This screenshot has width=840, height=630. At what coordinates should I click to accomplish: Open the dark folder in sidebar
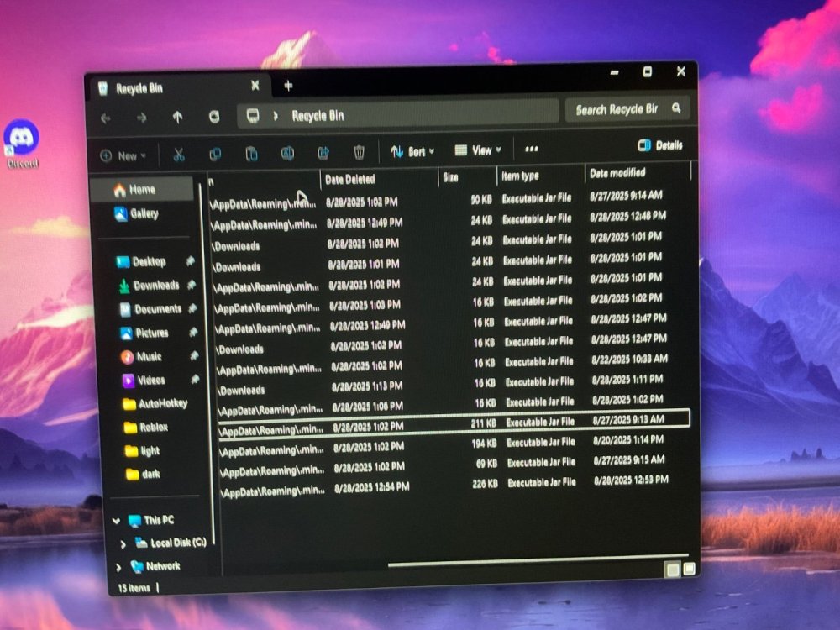(x=143, y=474)
